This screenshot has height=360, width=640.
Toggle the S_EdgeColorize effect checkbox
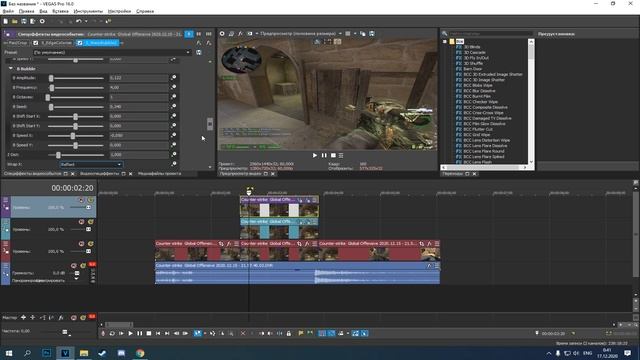[36, 43]
